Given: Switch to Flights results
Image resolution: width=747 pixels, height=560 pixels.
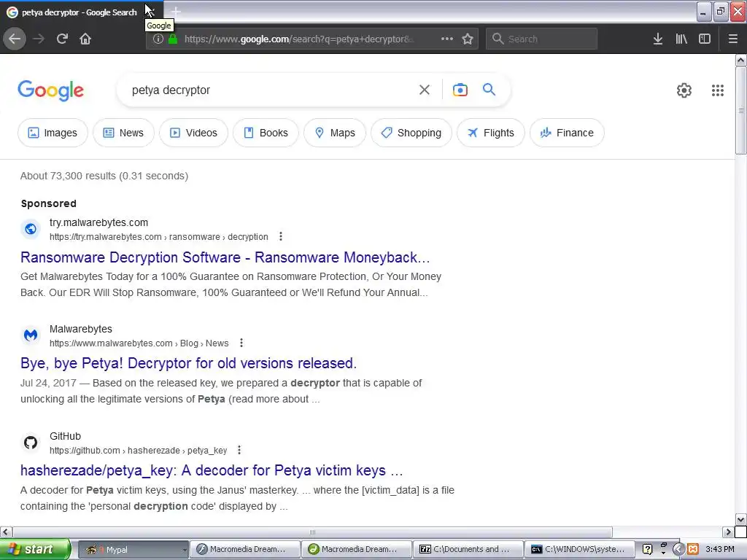Looking at the screenshot, I should (491, 133).
